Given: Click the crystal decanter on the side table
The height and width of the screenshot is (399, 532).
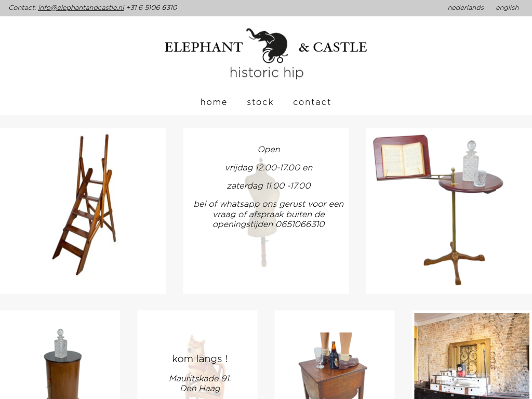Looking at the screenshot, I should coord(471,156).
